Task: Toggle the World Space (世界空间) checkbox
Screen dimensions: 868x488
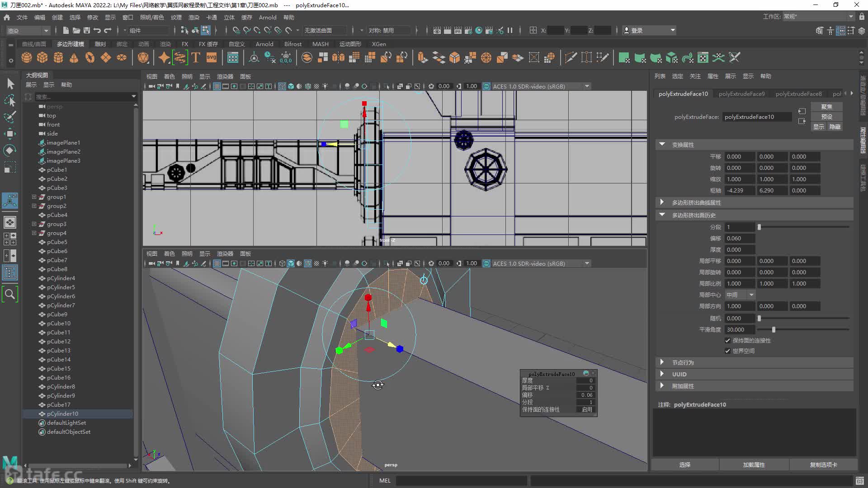Action: click(727, 351)
